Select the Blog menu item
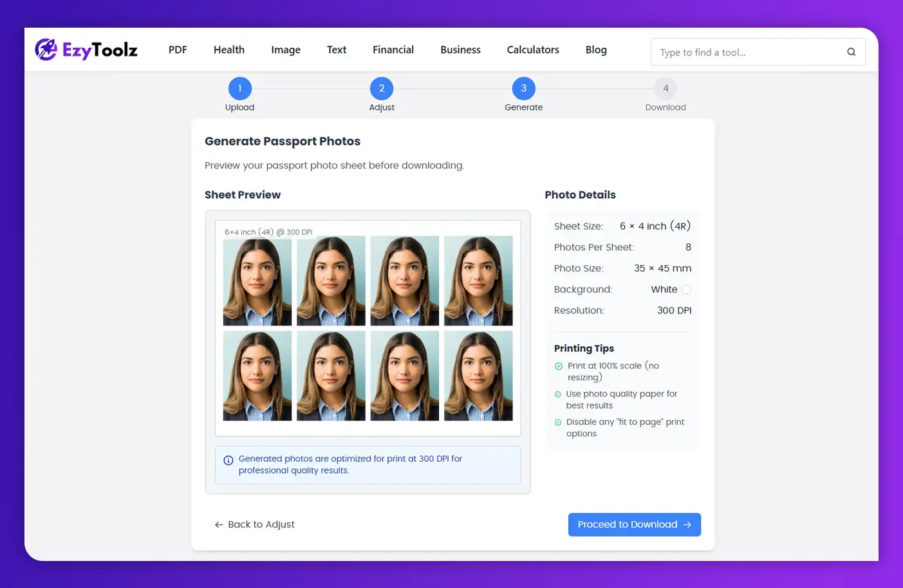 (x=595, y=50)
